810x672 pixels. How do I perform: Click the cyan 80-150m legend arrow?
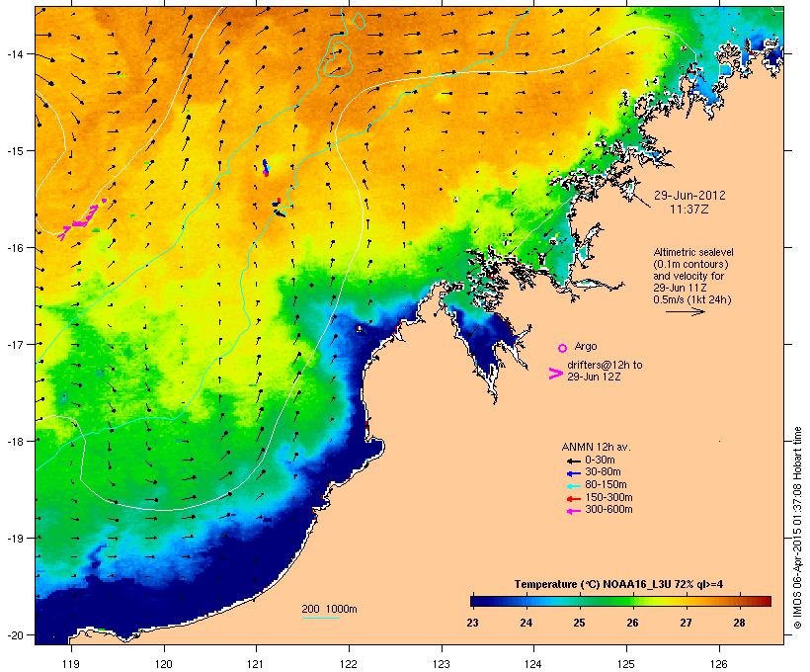(x=574, y=486)
